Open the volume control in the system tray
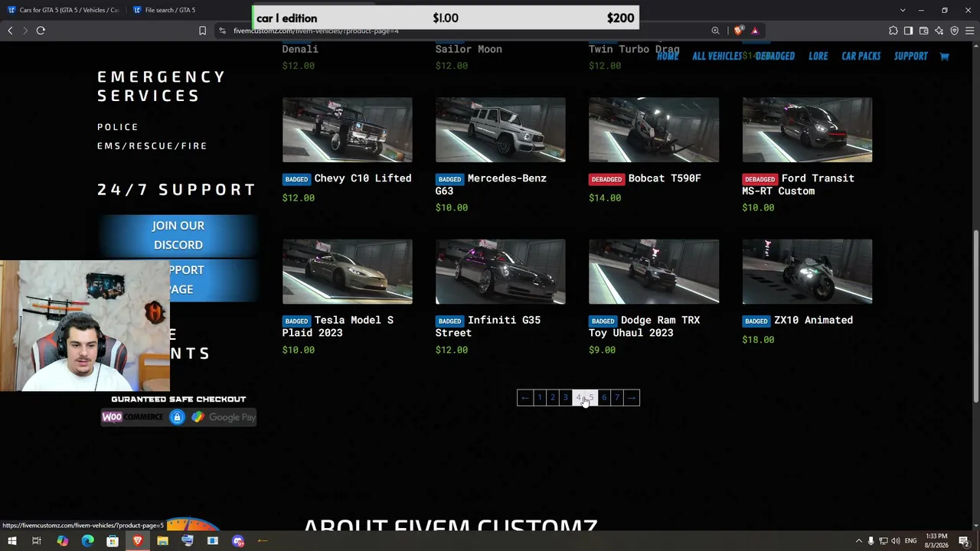 pyautogui.click(x=895, y=541)
